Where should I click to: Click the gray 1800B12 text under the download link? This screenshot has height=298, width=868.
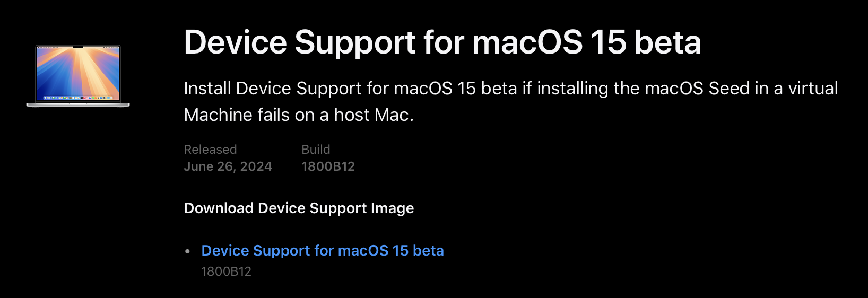pyautogui.click(x=226, y=271)
